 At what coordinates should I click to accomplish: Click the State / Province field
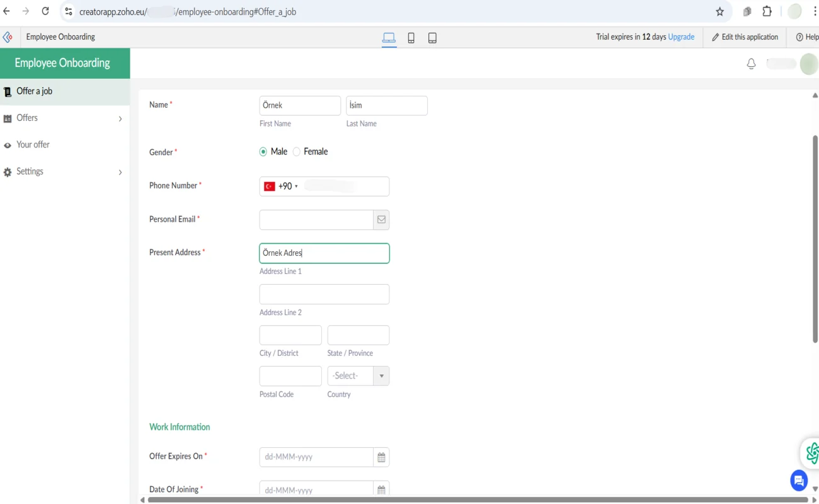click(x=358, y=335)
